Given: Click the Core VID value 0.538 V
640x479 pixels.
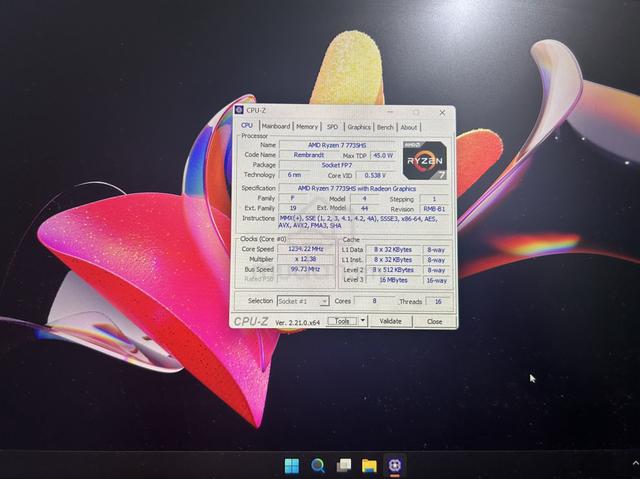Looking at the screenshot, I should point(375,175).
